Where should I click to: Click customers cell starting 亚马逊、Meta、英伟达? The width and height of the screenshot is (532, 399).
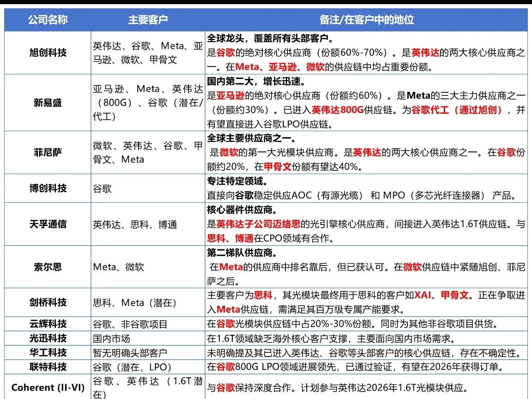(x=148, y=103)
